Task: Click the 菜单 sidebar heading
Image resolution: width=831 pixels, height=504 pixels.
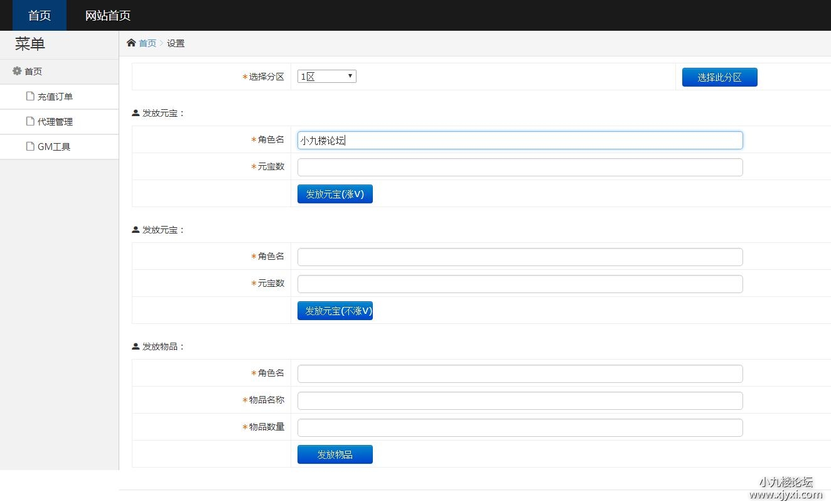Action: coord(30,44)
